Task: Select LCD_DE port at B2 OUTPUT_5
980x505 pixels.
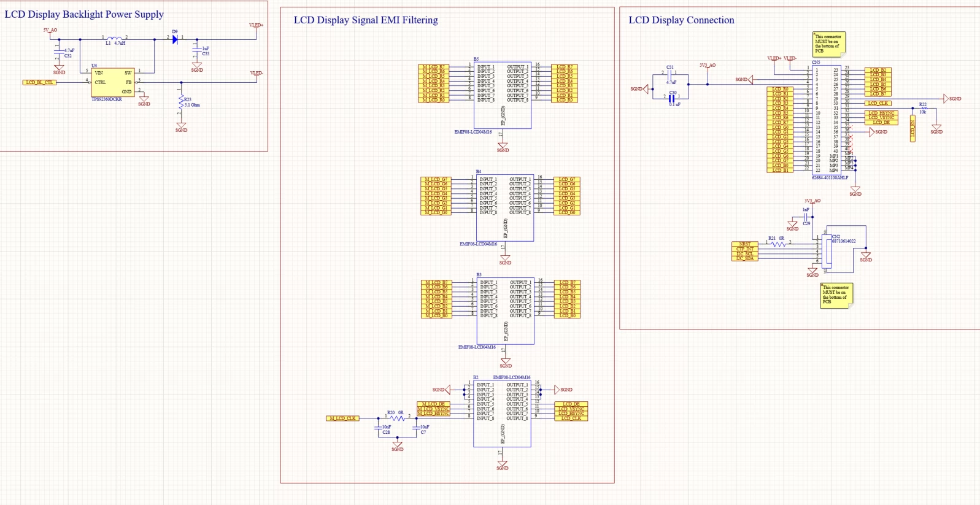Action: [x=571, y=404]
